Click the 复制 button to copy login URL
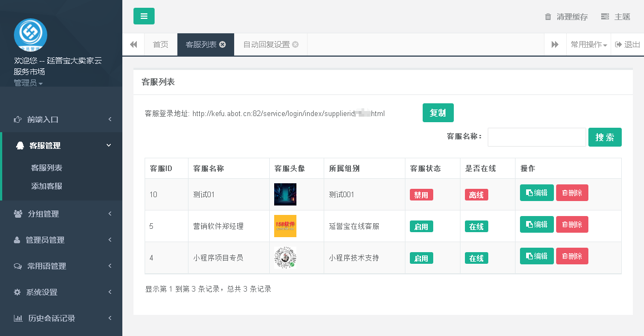 (438, 113)
